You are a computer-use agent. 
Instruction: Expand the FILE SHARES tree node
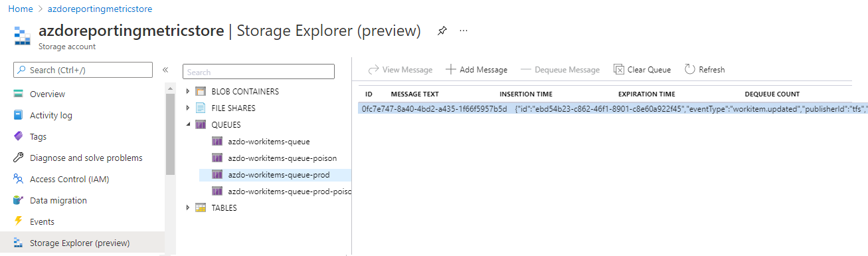pos(188,108)
